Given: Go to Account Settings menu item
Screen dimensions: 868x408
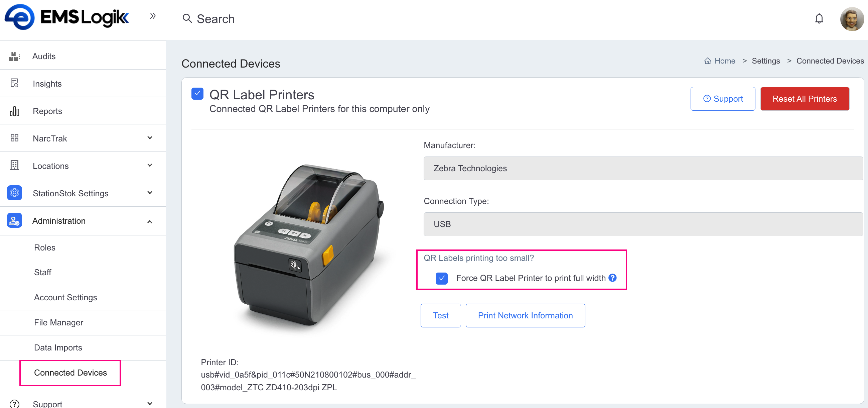Looking at the screenshot, I should [x=65, y=297].
